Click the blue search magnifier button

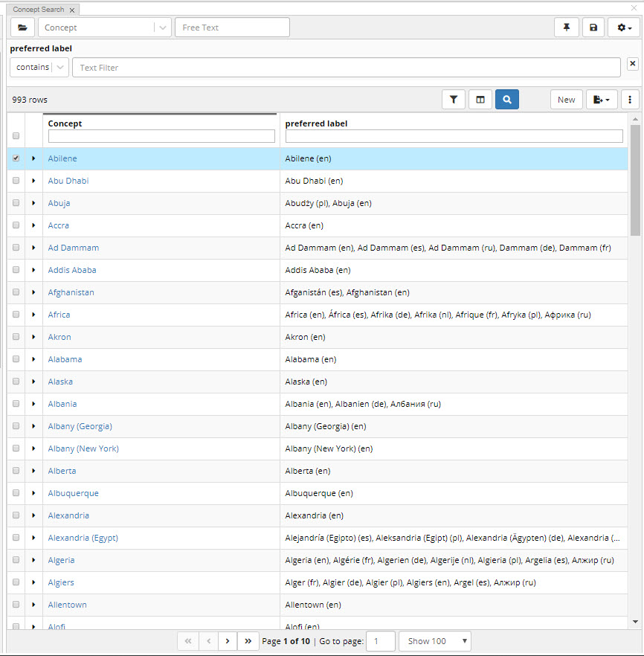pos(507,100)
